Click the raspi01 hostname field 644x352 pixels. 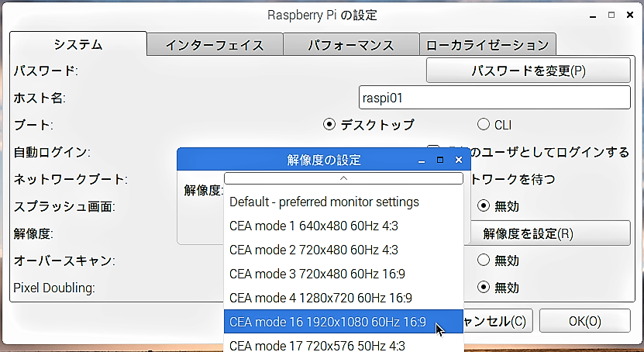(x=494, y=98)
